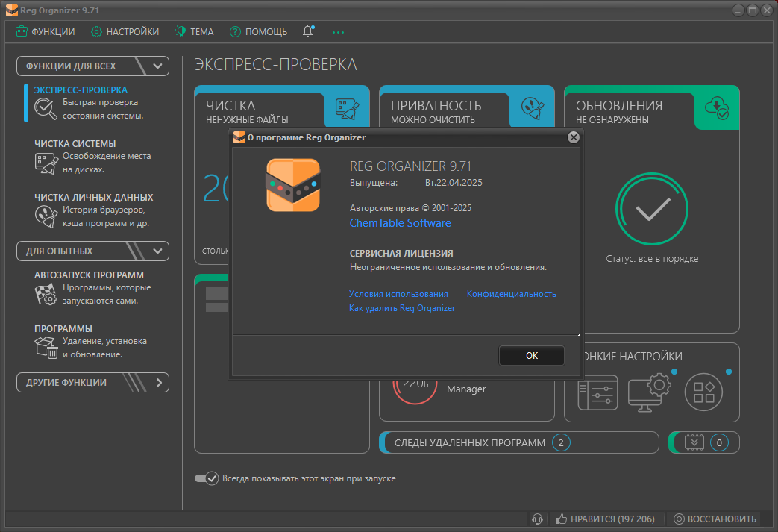The height and width of the screenshot is (532, 778).
Task: Open АВТОЗАПУСК ПРОГРАММ section
Action: click(90, 275)
